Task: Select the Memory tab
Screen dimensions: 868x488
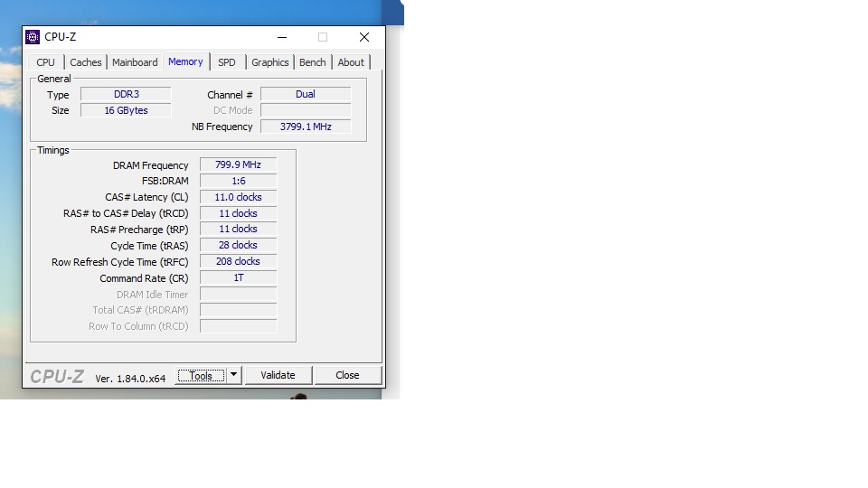Action: 185,61
